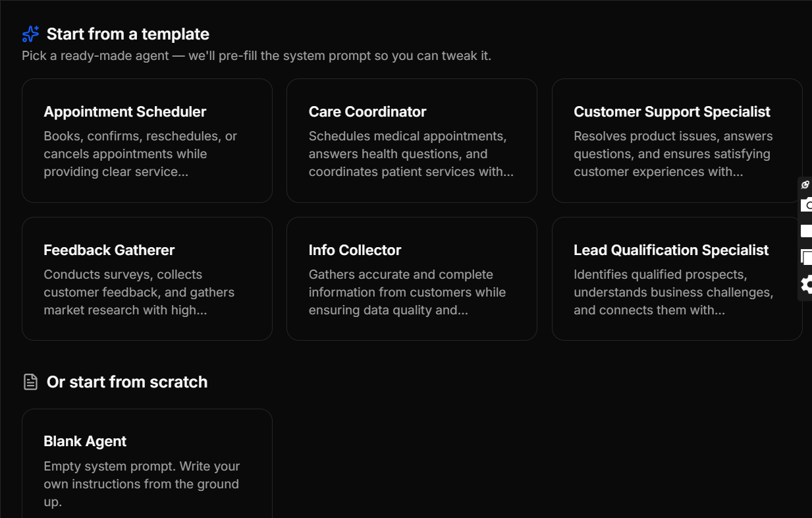Click the document icon next to "Or start from scratch"
812x518 pixels.
[30, 382]
